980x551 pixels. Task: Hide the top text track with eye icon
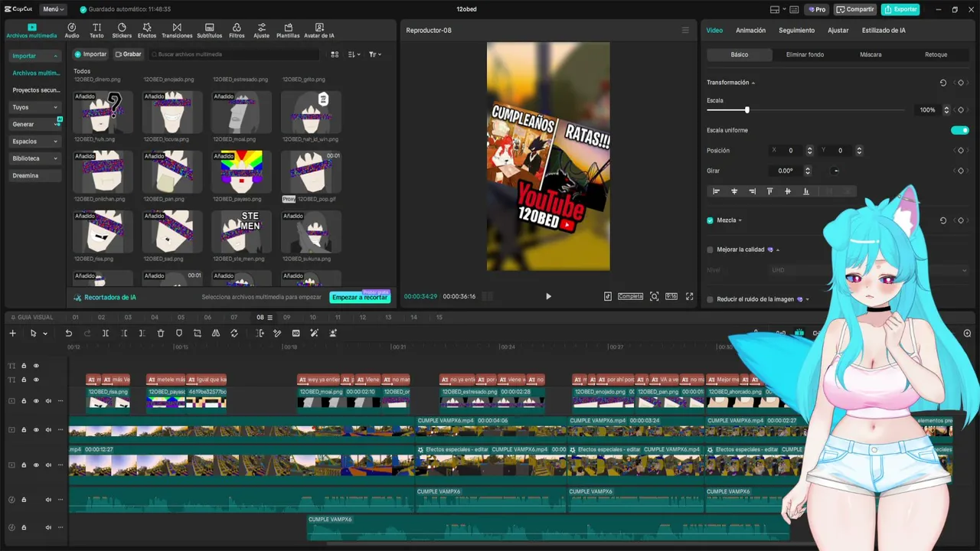36,366
